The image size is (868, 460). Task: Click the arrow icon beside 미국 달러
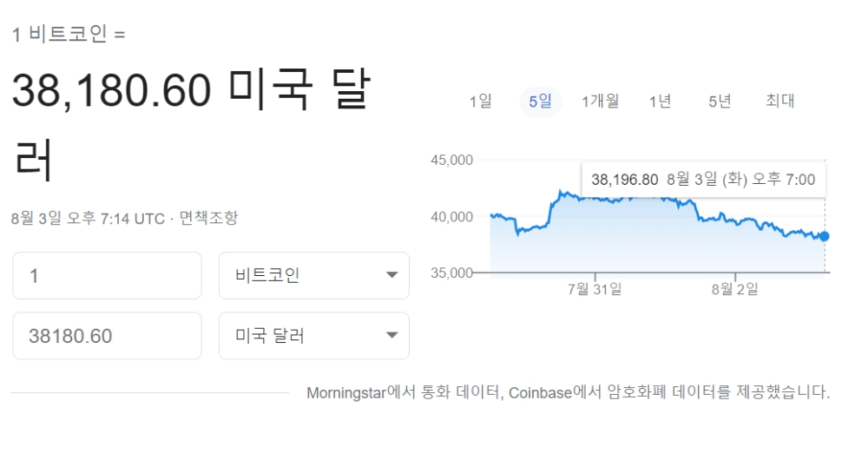click(392, 335)
